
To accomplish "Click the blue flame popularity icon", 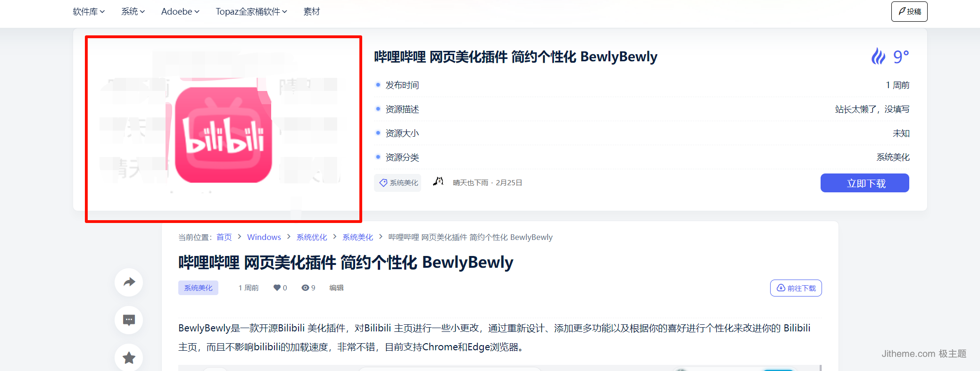I will [x=878, y=57].
